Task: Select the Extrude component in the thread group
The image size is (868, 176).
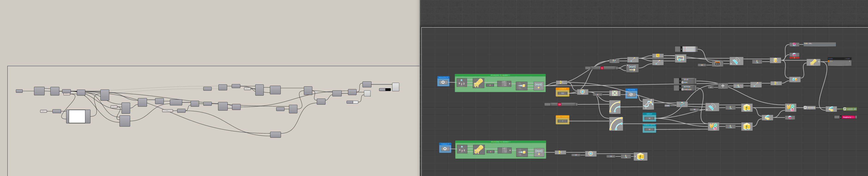Action: (641, 156)
